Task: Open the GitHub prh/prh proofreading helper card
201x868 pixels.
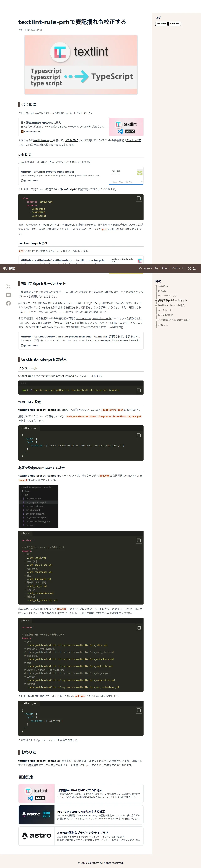Action: pyautogui.click(x=81, y=176)
